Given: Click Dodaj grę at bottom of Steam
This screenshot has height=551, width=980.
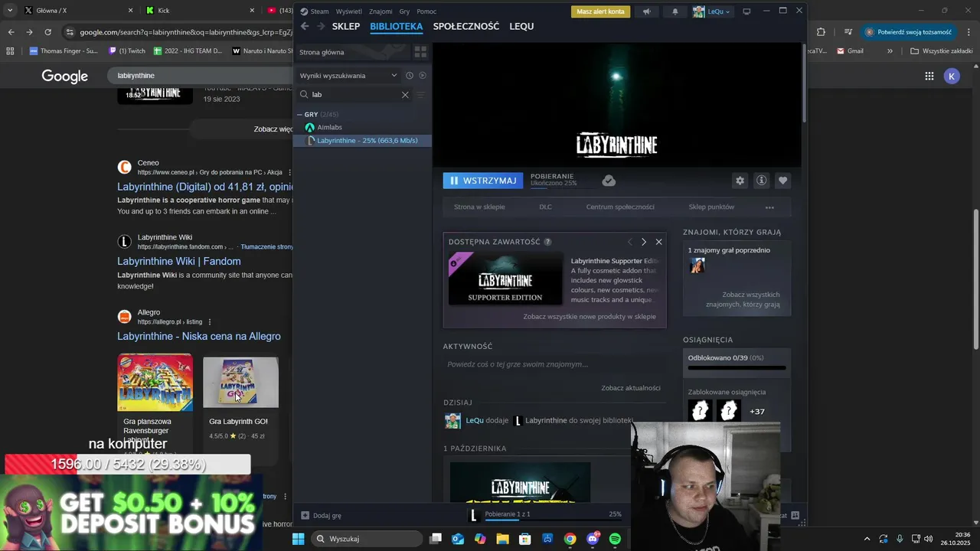Looking at the screenshot, I should point(322,516).
